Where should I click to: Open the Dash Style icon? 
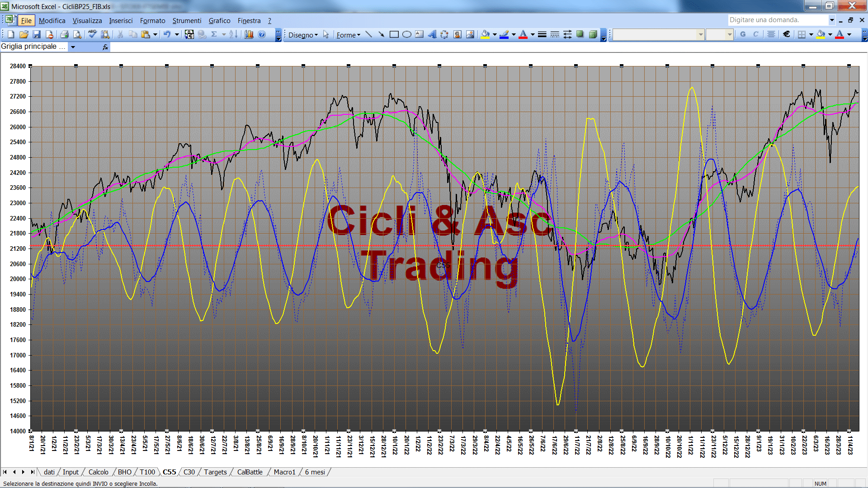[x=555, y=34]
